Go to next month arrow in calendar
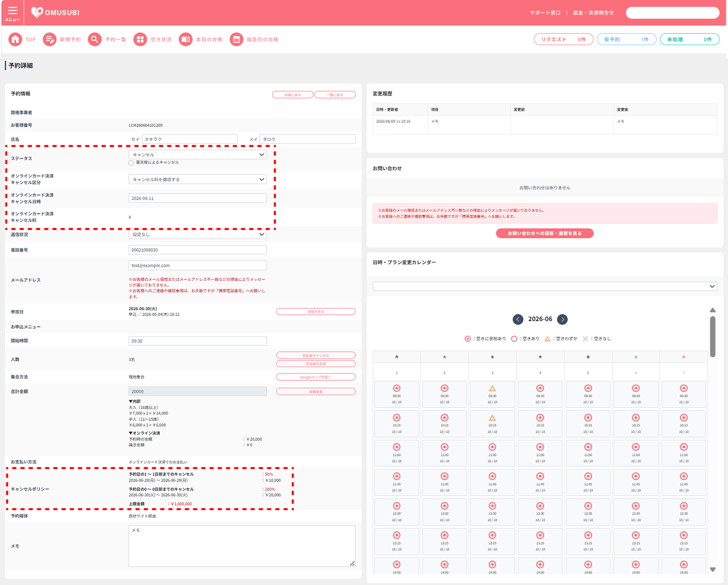 coord(562,319)
